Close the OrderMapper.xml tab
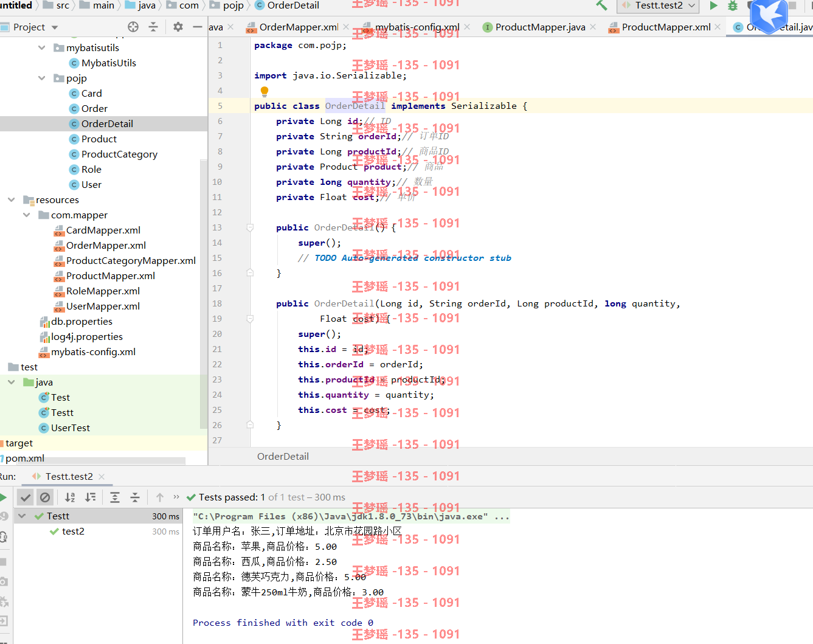The height and width of the screenshot is (644, 813). (346, 27)
